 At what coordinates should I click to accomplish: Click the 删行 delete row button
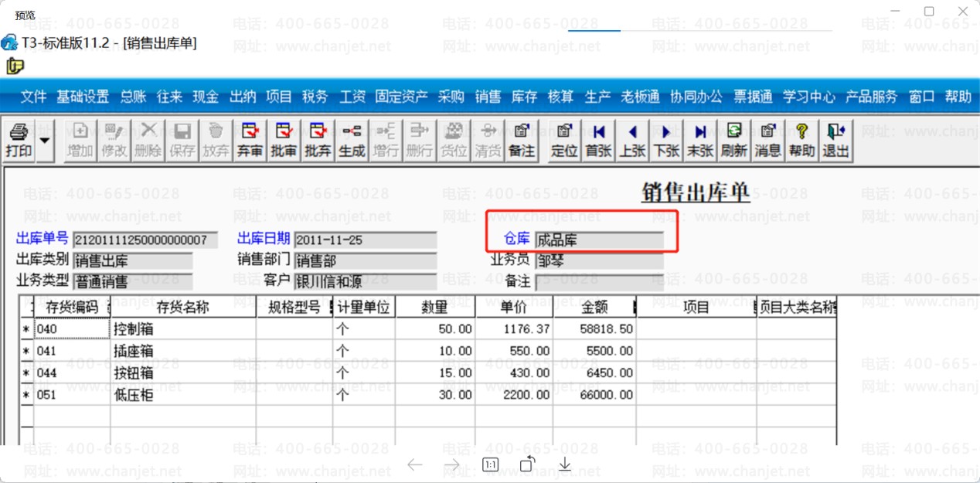[420, 141]
